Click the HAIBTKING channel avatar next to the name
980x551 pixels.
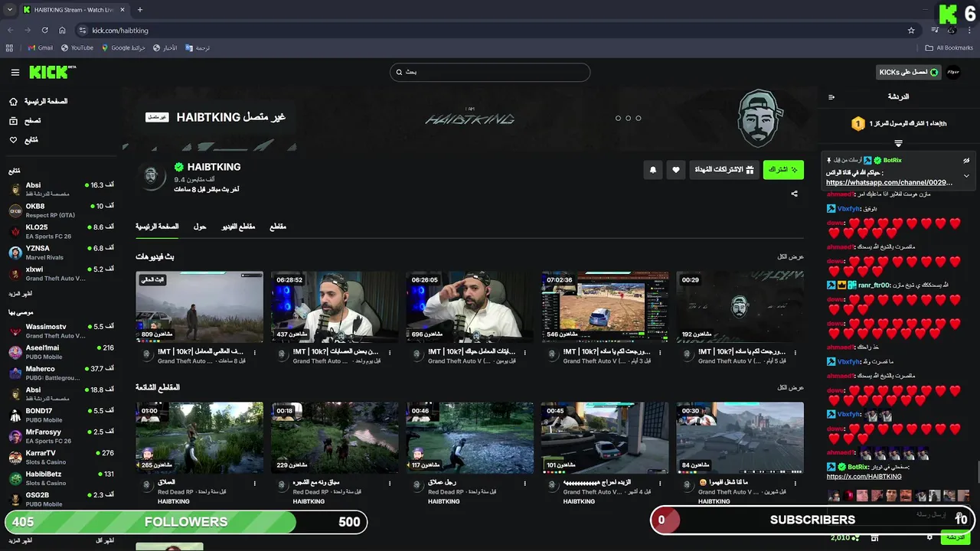[152, 177]
